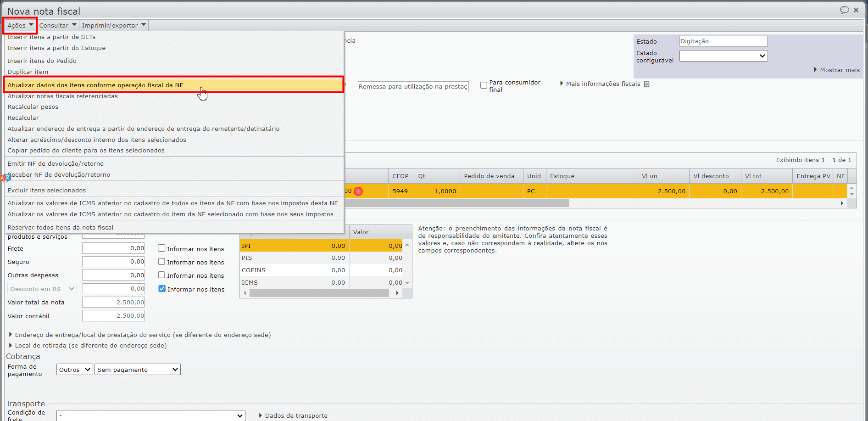
Task: Click the Remessa para utilização input field
Action: [x=413, y=86]
